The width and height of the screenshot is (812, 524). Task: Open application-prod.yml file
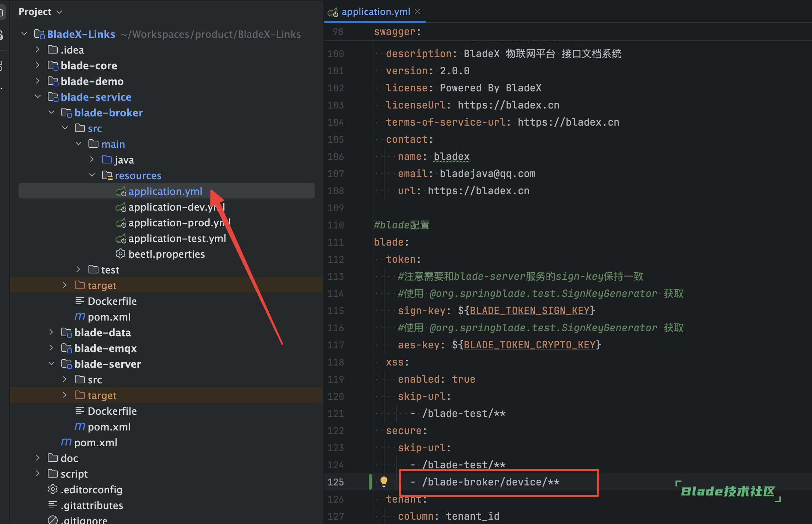(179, 223)
